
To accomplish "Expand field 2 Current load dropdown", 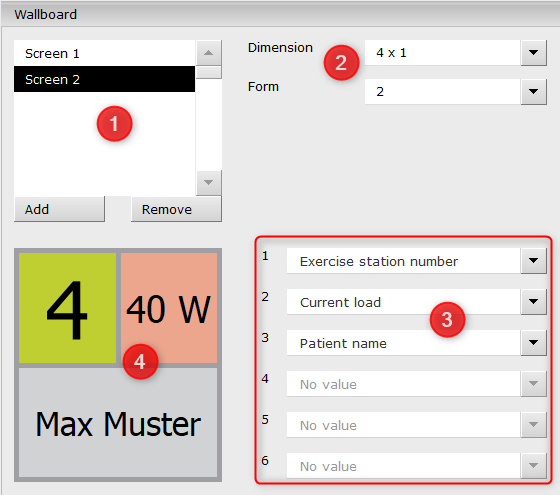I will [533, 302].
